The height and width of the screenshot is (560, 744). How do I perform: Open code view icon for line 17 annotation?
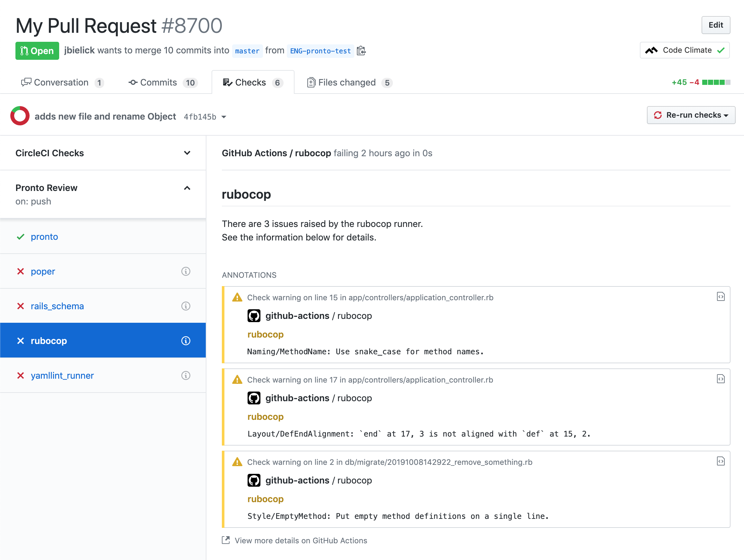coord(721,379)
